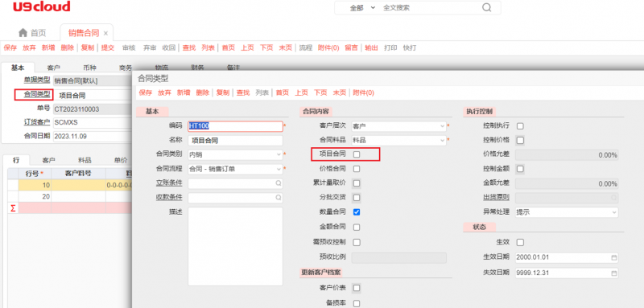Switch to the 客户 header tab
The image size is (644, 308).
pyautogui.click(x=54, y=68)
